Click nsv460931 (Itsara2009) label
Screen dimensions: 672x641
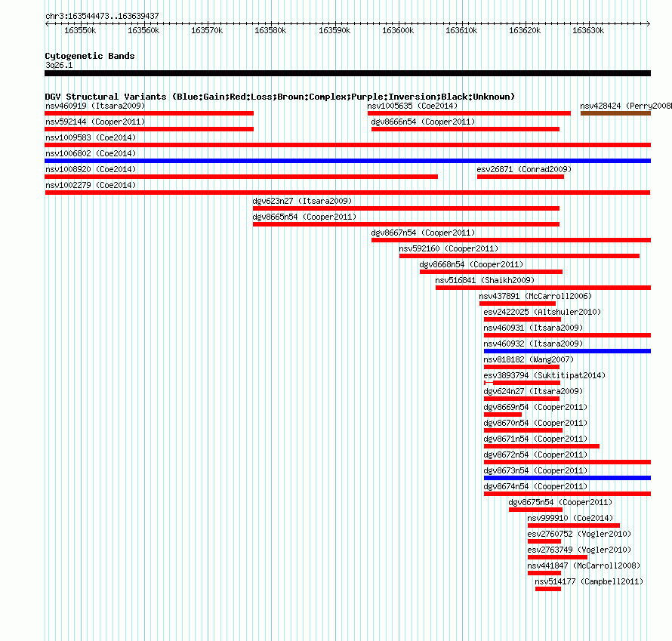(533, 328)
